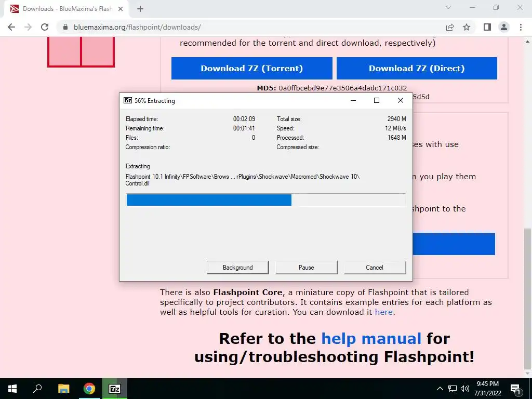Click Download 7Z (Direct) button

tap(417, 68)
